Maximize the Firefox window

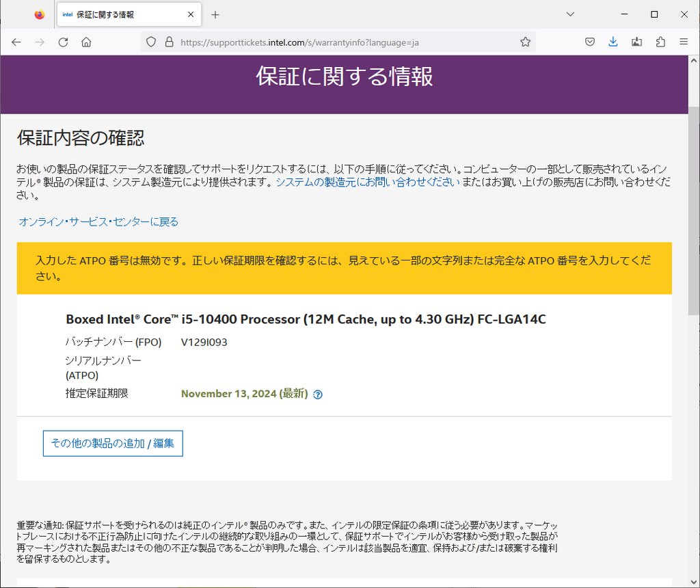click(x=654, y=14)
